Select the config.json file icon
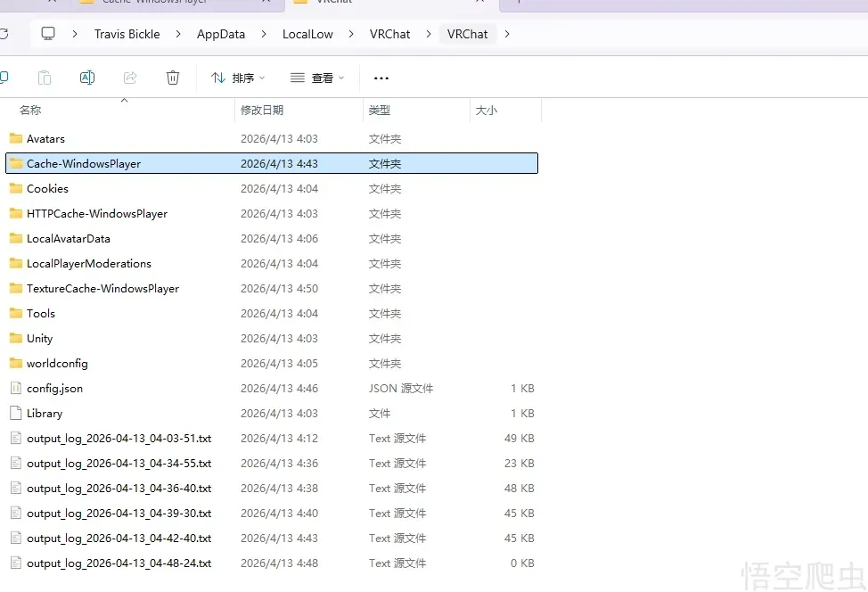The width and height of the screenshot is (868, 592). coord(15,389)
